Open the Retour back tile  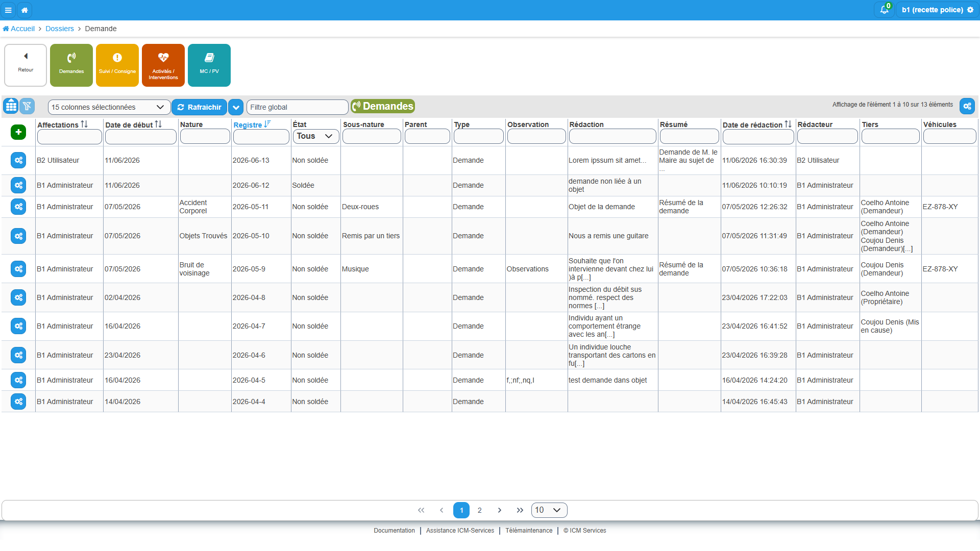point(26,65)
